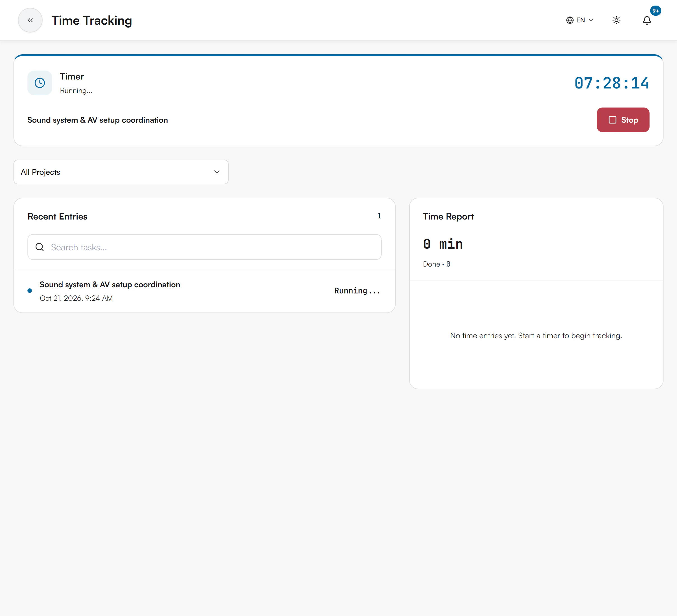Open Sound system & AV setup coordination entry
The image size is (677, 616).
click(205, 291)
